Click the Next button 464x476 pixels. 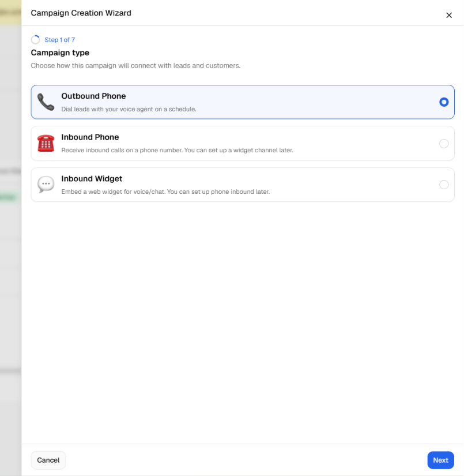pyautogui.click(x=440, y=460)
